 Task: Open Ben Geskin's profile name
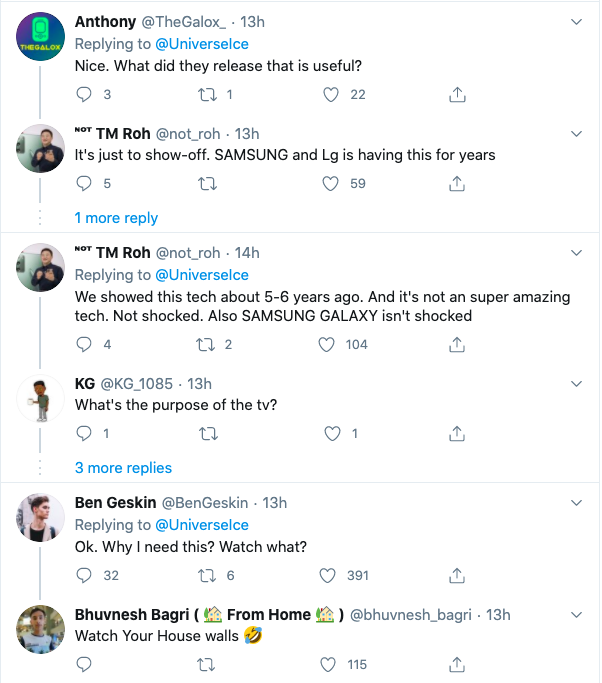116,502
